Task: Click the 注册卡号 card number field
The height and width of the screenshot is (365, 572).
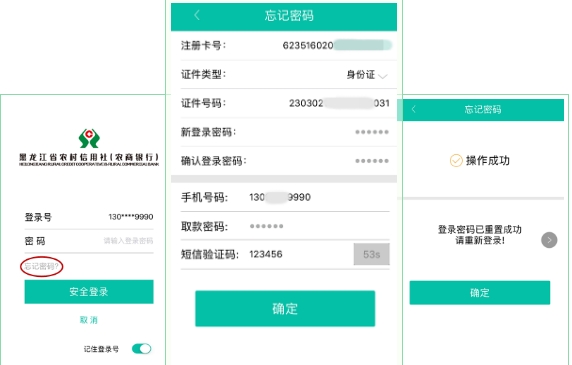Action: [285, 46]
